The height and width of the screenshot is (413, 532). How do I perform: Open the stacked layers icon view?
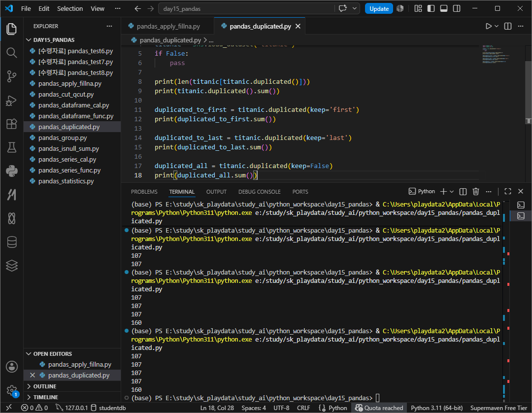11,265
